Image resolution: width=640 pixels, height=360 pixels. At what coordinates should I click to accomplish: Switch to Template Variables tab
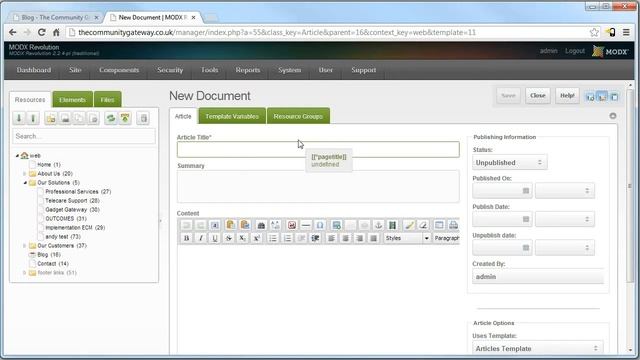pos(232,116)
